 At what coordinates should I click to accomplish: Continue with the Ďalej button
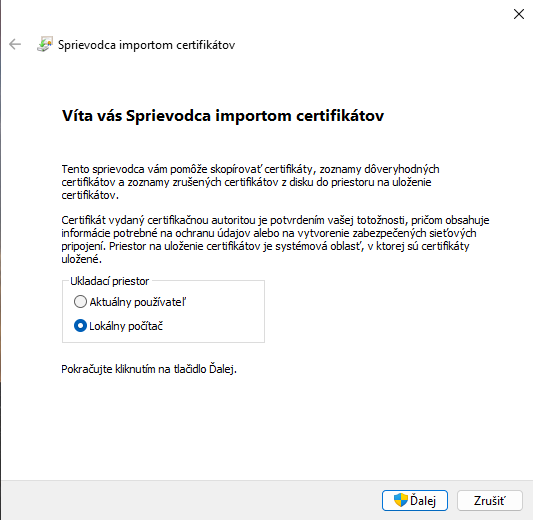tap(415, 500)
